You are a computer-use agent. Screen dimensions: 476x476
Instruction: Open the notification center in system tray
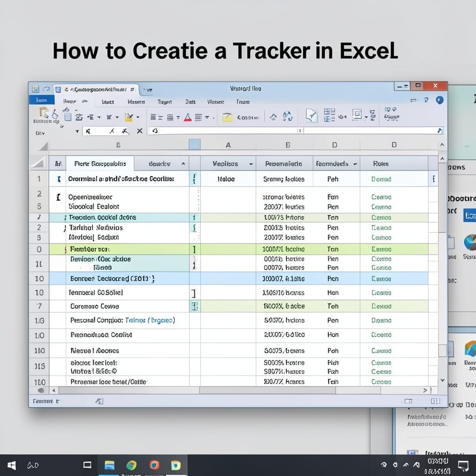coord(463,465)
